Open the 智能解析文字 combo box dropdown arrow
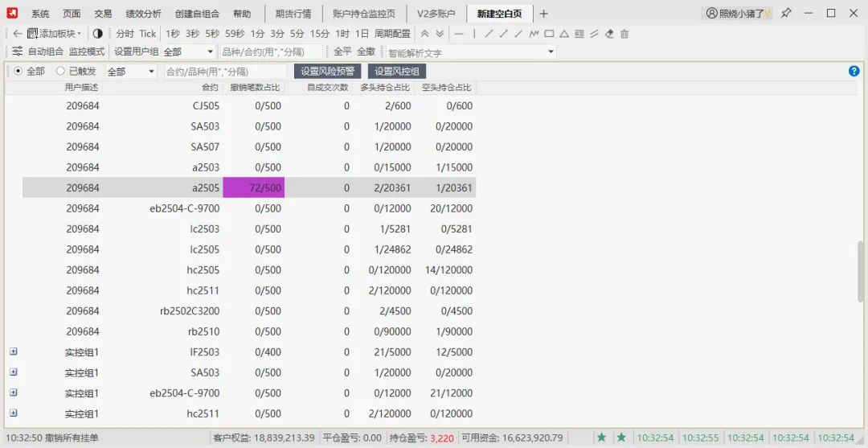The image size is (868, 448). 551,51
